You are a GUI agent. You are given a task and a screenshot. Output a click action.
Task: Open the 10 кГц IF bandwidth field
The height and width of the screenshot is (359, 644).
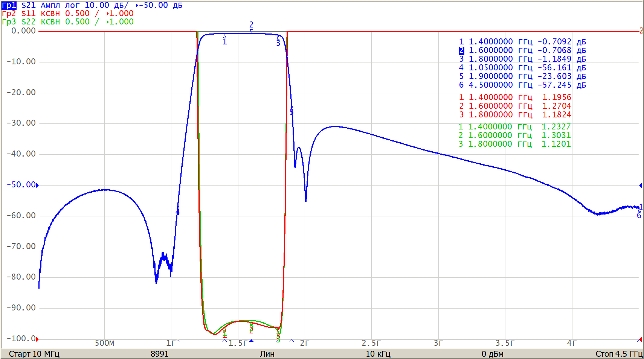coord(378,354)
